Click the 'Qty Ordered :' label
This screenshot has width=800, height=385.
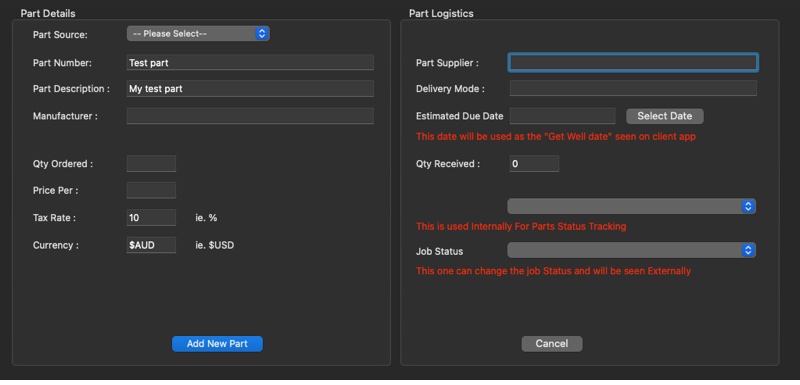pos(63,164)
